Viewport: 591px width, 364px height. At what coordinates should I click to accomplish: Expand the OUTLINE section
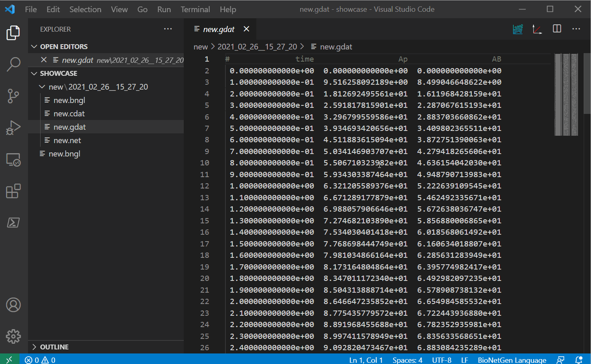34,347
